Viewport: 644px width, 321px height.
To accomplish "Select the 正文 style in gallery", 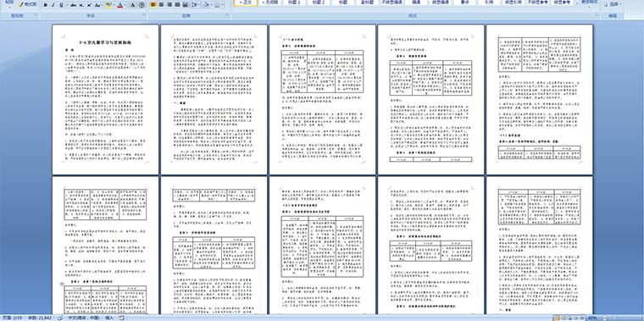I will click(245, 3).
